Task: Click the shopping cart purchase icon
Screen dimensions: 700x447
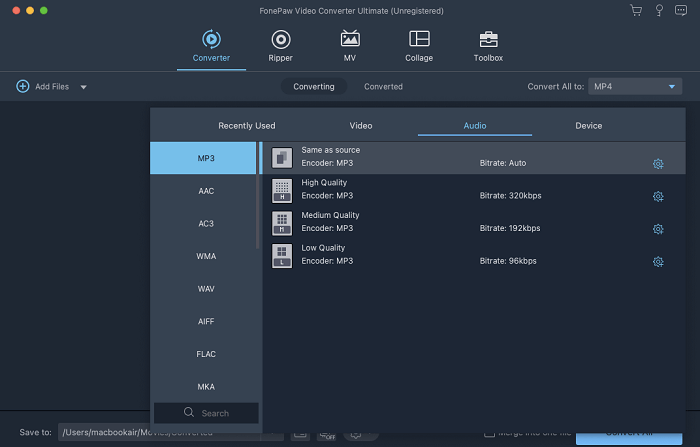Action: [x=636, y=10]
